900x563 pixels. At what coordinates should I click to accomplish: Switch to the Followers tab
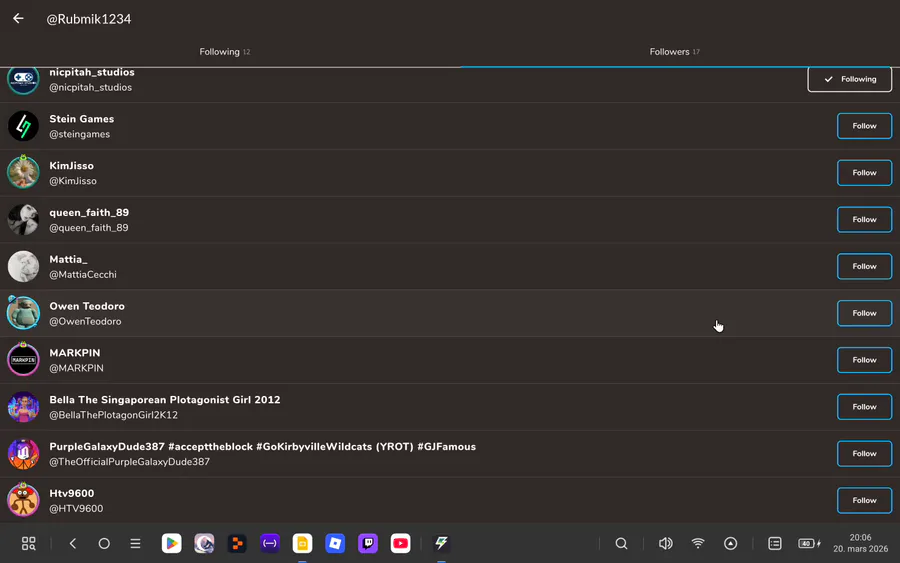(674, 52)
